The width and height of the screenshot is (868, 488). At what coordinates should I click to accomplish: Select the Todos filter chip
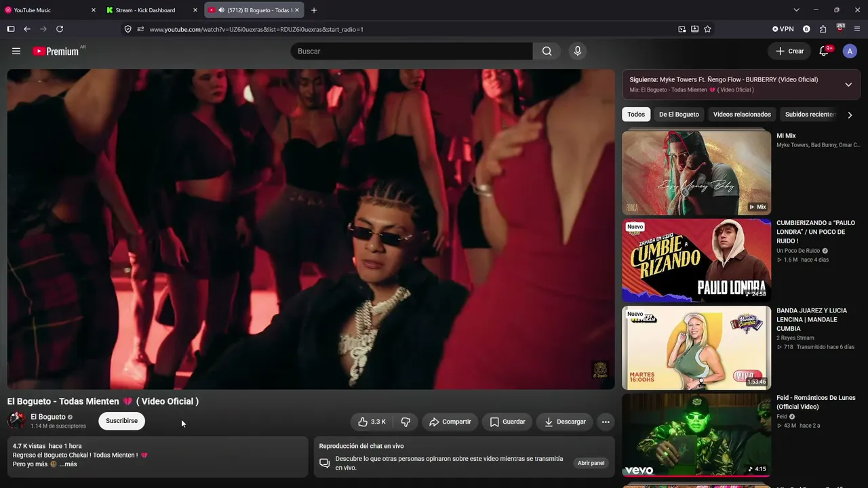tap(636, 115)
